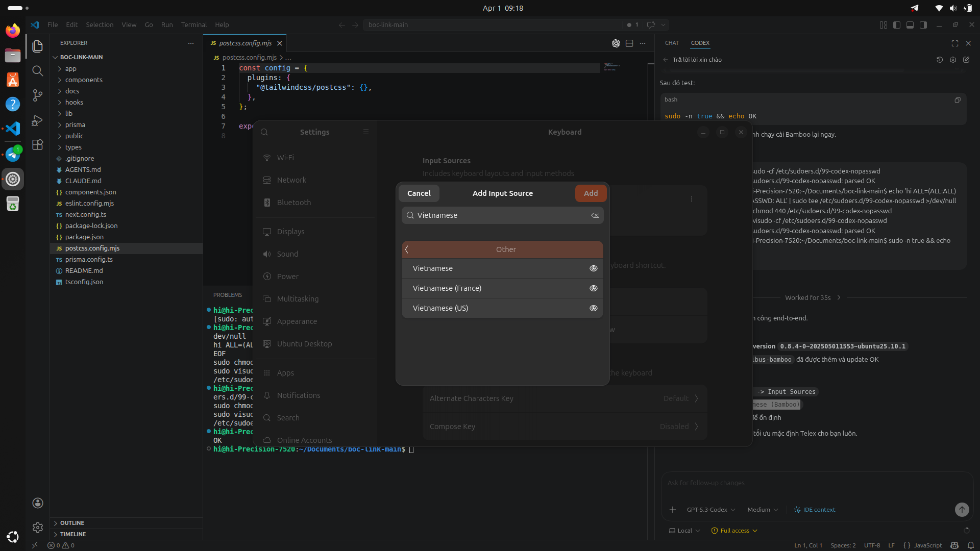The height and width of the screenshot is (551, 980).
Task: Cancel the Add Input Source dialog
Action: [419, 193]
